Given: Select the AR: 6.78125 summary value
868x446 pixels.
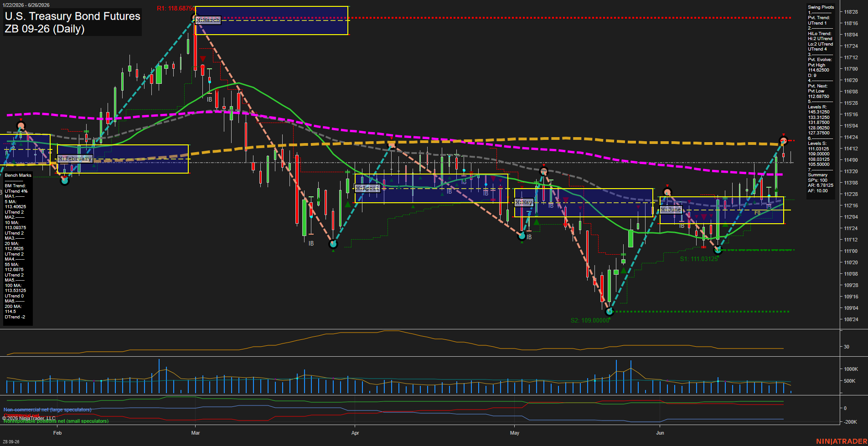Looking at the screenshot, I should [x=821, y=185].
